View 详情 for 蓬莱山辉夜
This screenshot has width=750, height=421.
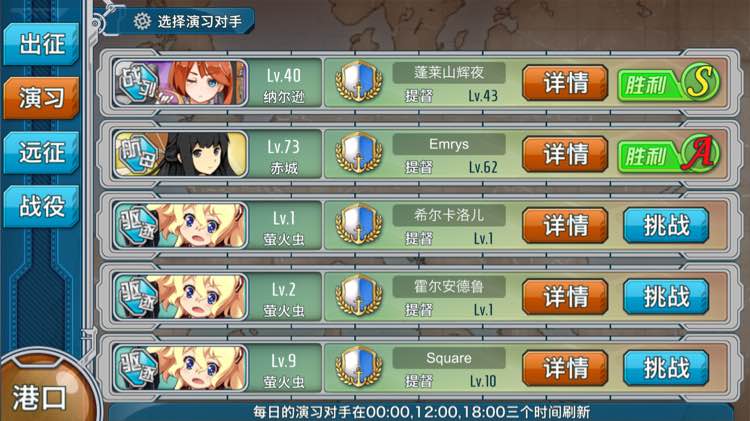click(565, 83)
